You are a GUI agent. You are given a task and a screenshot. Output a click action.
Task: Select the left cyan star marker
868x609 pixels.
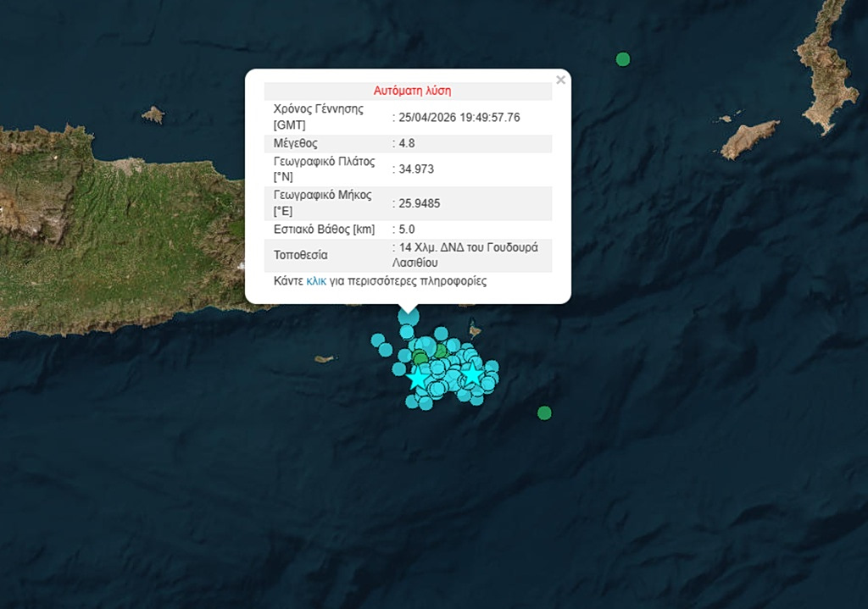pos(417,378)
